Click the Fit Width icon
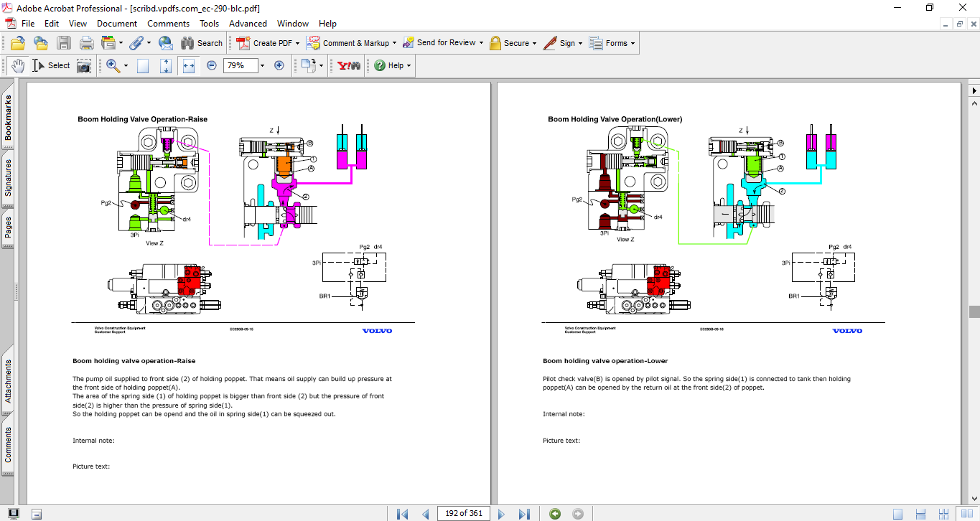 click(x=189, y=65)
